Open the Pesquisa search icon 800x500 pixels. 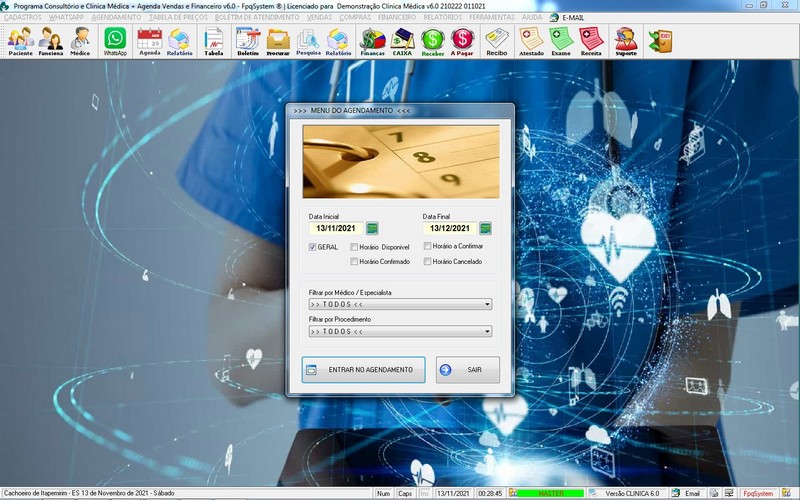click(x=308, y=41)
